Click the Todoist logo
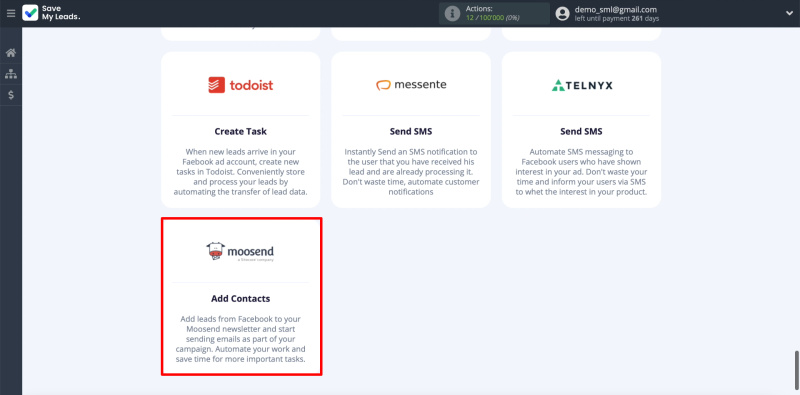Image resolution: width=800 pixels, height=395 pixels. [x=241, y=85]
